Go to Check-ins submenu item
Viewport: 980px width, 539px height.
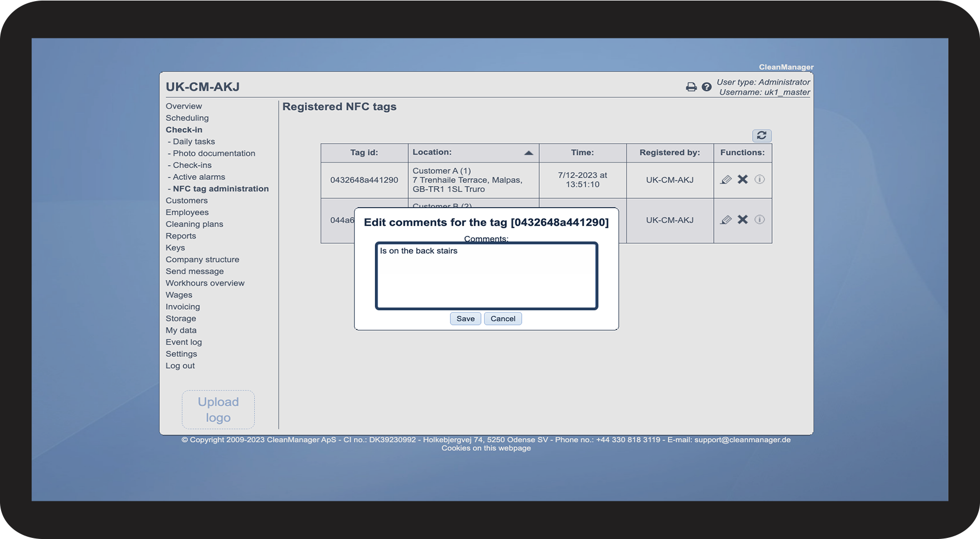pyautogui.click(x=192, y=165)
